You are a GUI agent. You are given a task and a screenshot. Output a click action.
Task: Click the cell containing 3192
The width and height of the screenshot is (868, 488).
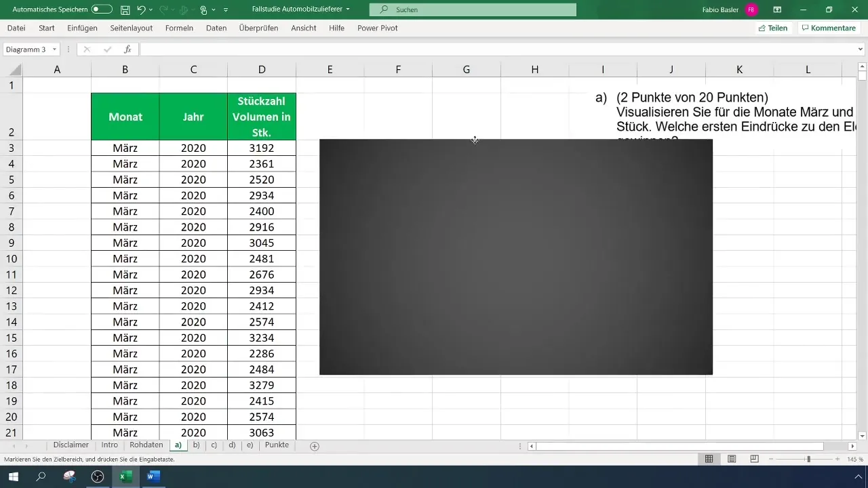[x=262, y=148]
